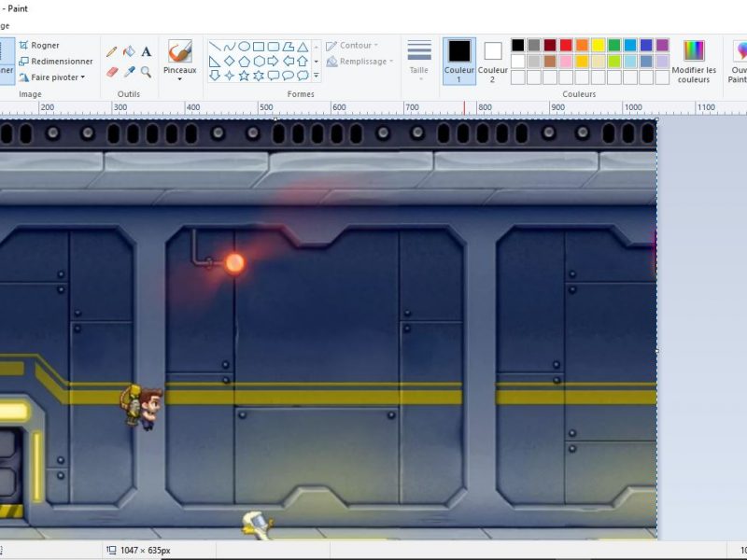Choose the isosceles Triangle shape
The image size is (747, 560).
pos(303,47)
